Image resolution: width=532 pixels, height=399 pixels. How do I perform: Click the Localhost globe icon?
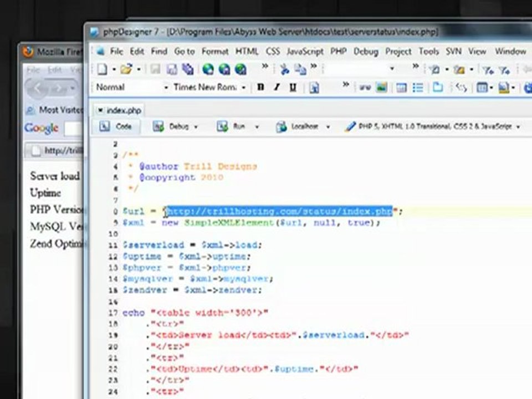[282, 127]
